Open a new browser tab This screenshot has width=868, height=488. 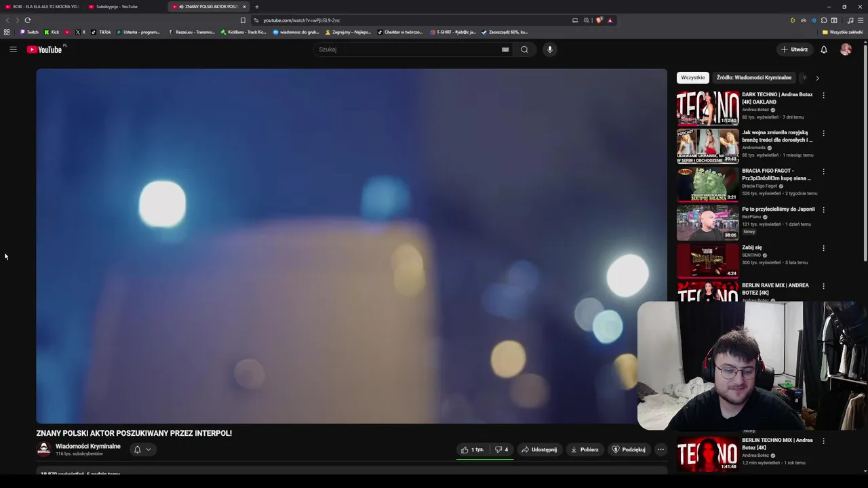coord(257,7)
